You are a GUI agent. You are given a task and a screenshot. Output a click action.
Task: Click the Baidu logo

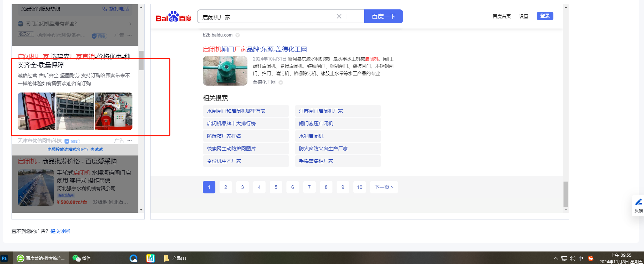pos(174,16)
